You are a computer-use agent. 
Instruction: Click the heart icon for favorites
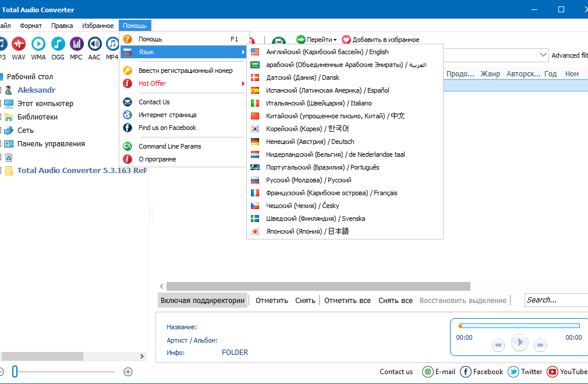(x=346, y=40)
